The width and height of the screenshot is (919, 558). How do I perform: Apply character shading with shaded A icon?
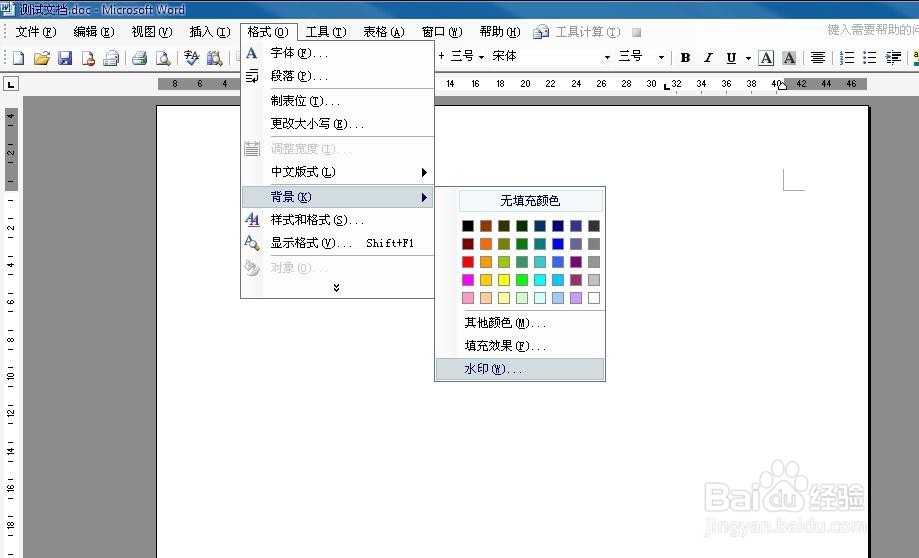click(x=789, y=57)
